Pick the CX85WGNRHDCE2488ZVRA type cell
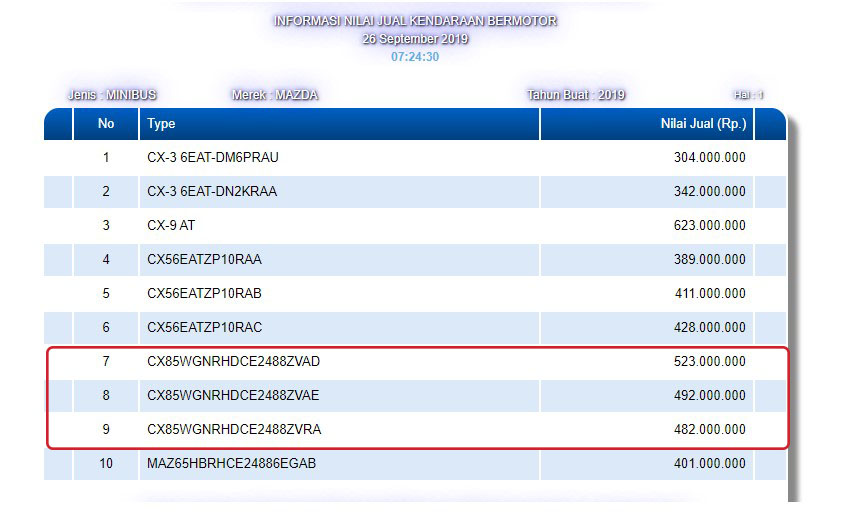This screenshot has width=859, height=520. [234, 430]
